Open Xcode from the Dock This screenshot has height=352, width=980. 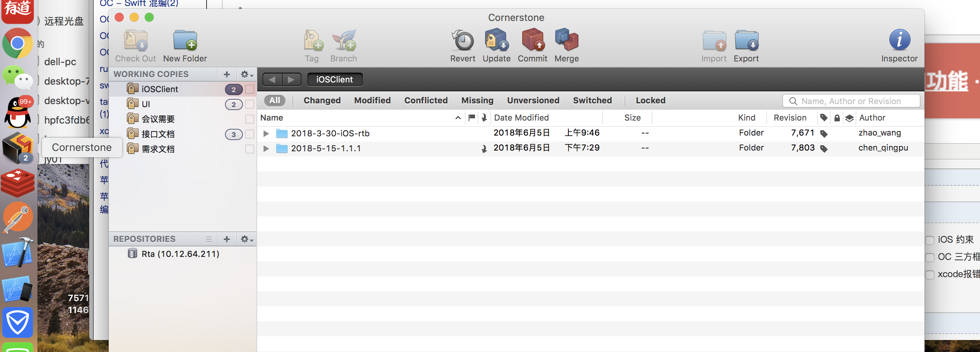[18, 252]
